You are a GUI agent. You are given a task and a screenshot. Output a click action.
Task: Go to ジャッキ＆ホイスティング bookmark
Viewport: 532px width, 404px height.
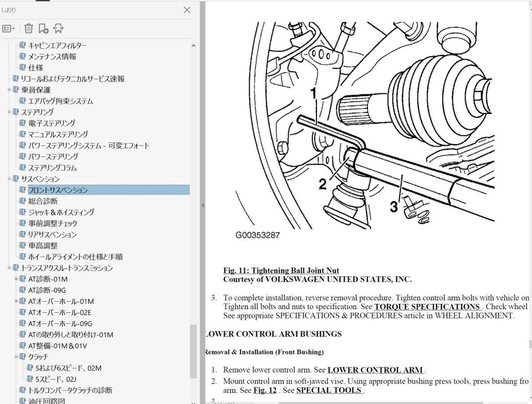61,212
